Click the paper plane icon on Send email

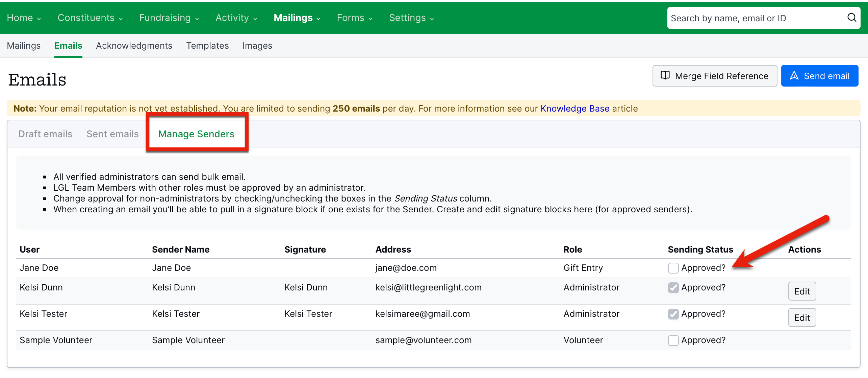(x=794, y=75)
